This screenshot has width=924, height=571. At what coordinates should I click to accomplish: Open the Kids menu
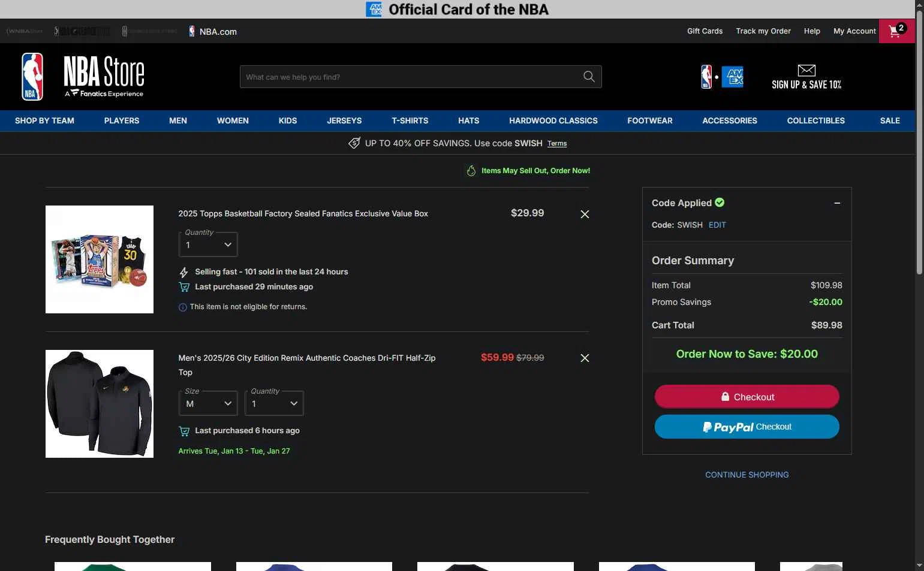pos(288,120)
